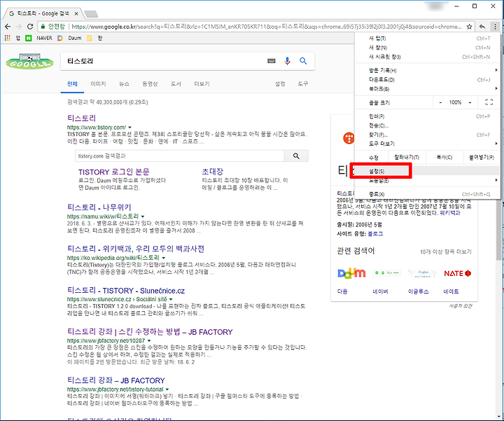Click the address bar URL
Viewport: 504px width, 421px height.
[267, 27]
